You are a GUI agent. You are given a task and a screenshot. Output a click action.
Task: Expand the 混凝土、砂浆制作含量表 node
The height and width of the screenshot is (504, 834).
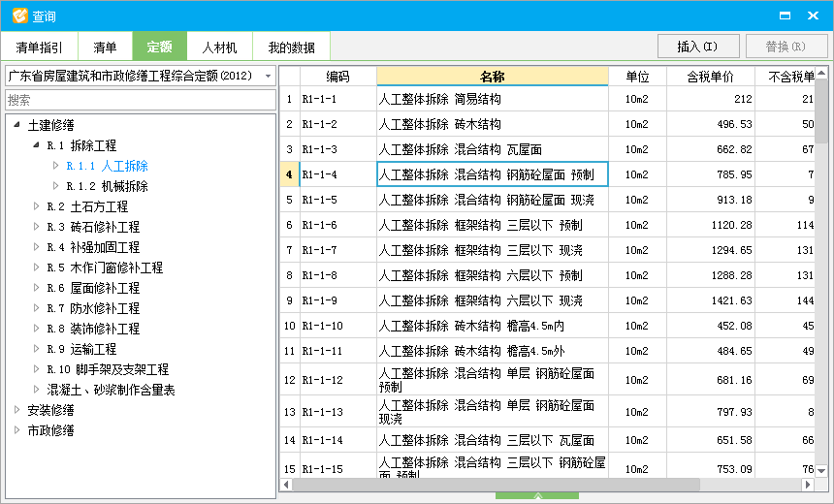click(36, 390)
